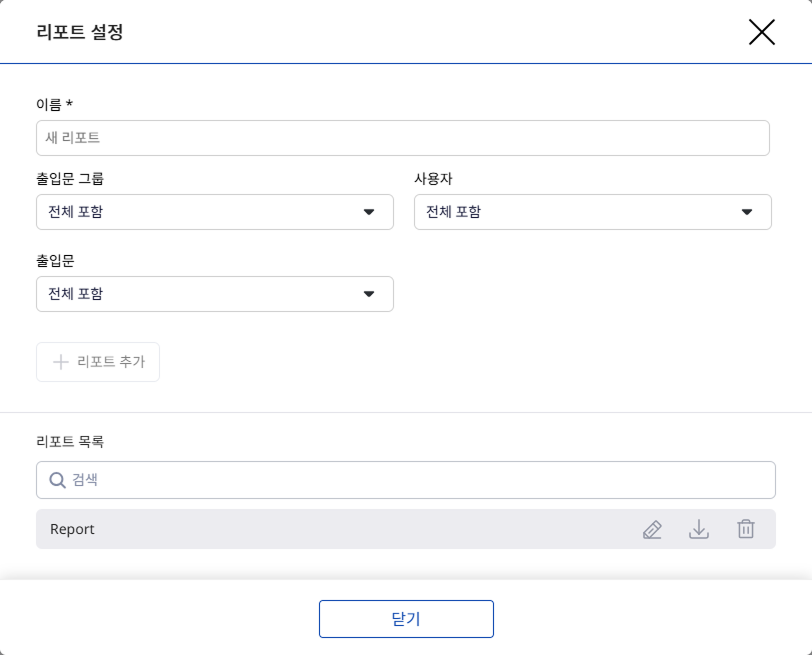Screen dimensions: 812x655
Task: Delete Report using the trash icon
Action: coord(746,530)
